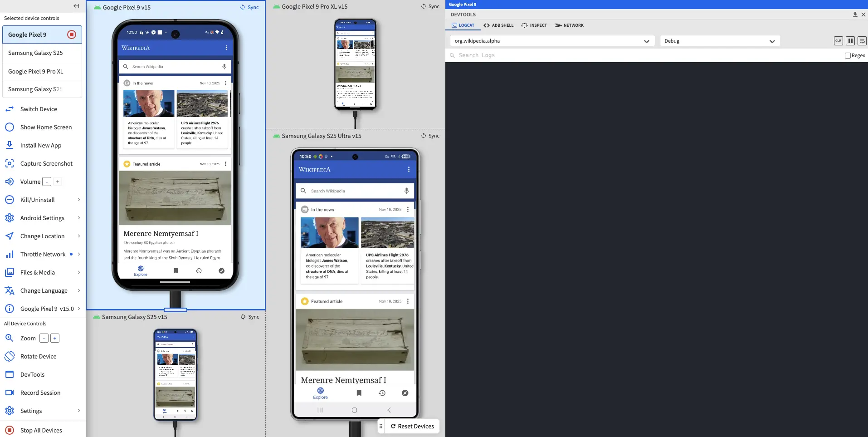
Task: Click the Record Session camera icon
Action: click(x=9, y=393)
